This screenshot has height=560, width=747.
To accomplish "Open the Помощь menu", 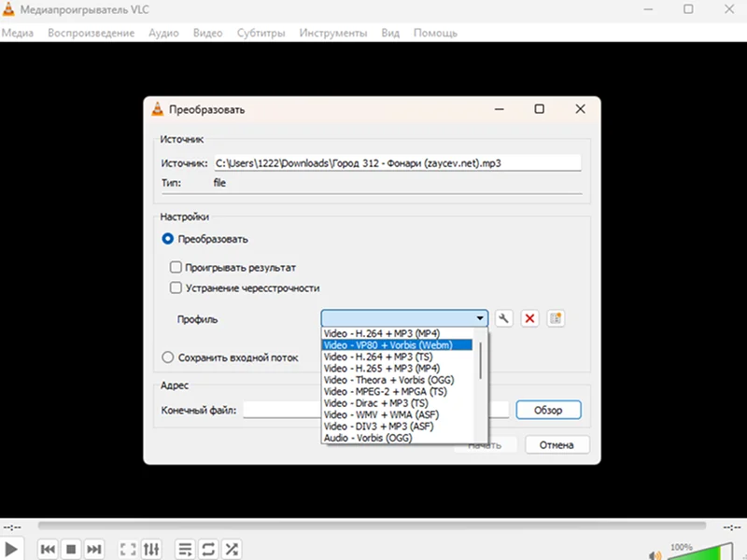I will tap(435, 33).
